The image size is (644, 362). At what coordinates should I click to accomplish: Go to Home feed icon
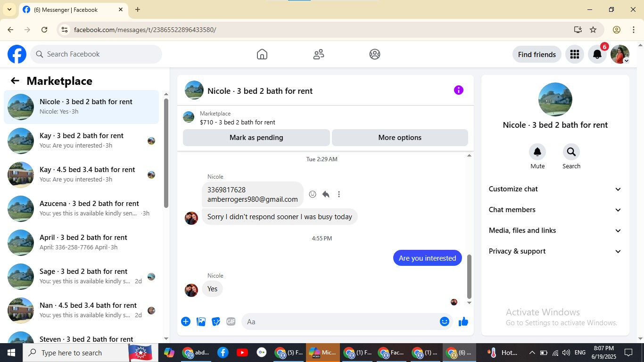pos(262,54)
